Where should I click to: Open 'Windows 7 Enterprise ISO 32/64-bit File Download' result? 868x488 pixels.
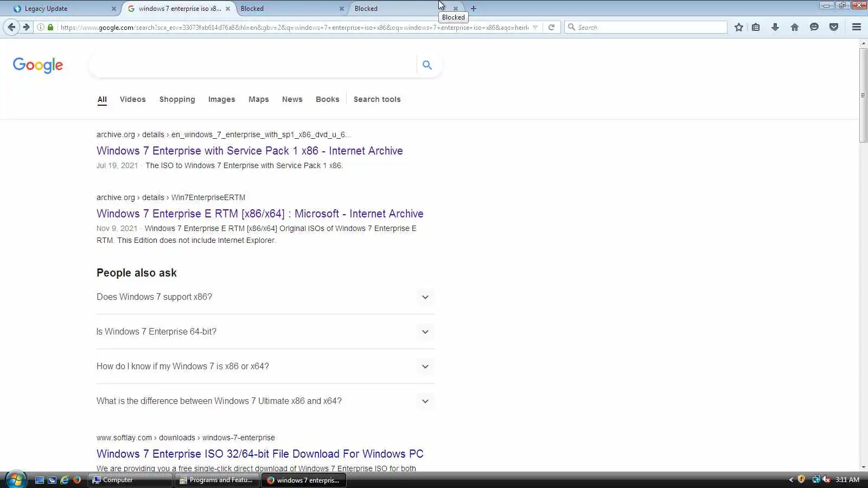tap(260, 454)
